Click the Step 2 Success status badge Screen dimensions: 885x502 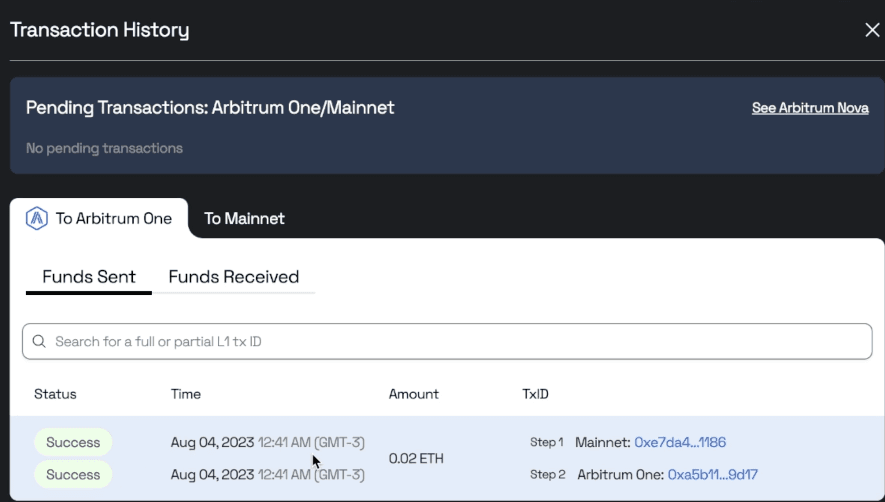(x=73, y=474)
